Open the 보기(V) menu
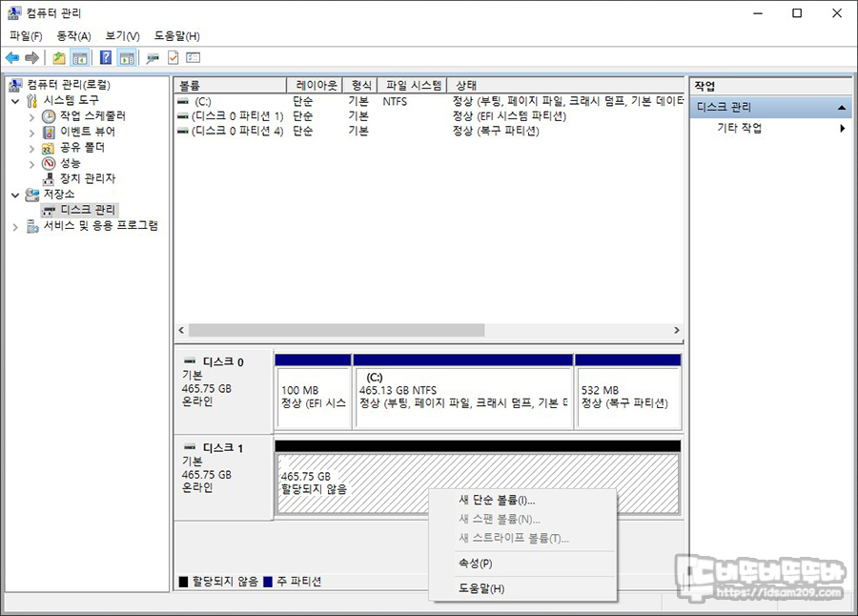This screenshot has height=616, width=858. (122, 36)
